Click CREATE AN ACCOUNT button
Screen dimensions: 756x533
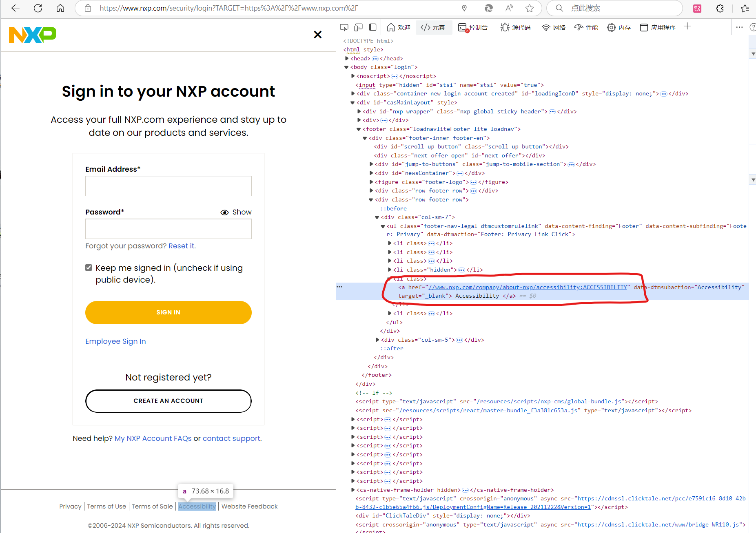pyautogui.click(x=168, y=401)
